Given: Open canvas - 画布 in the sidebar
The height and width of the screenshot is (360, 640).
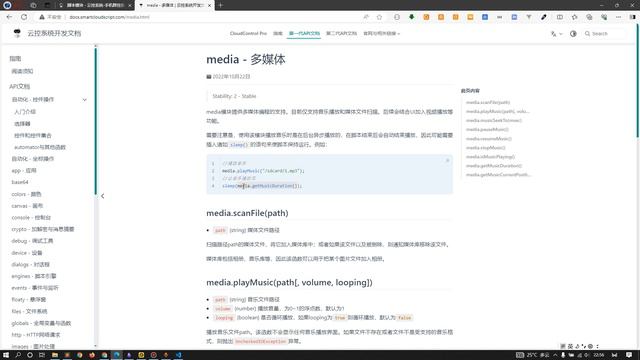Looking at the screenshot, I should (x=27, y=206).
